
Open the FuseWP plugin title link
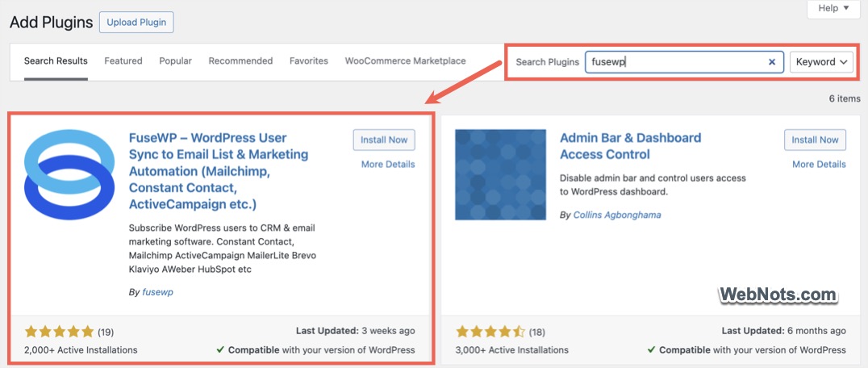pos(219,171)
